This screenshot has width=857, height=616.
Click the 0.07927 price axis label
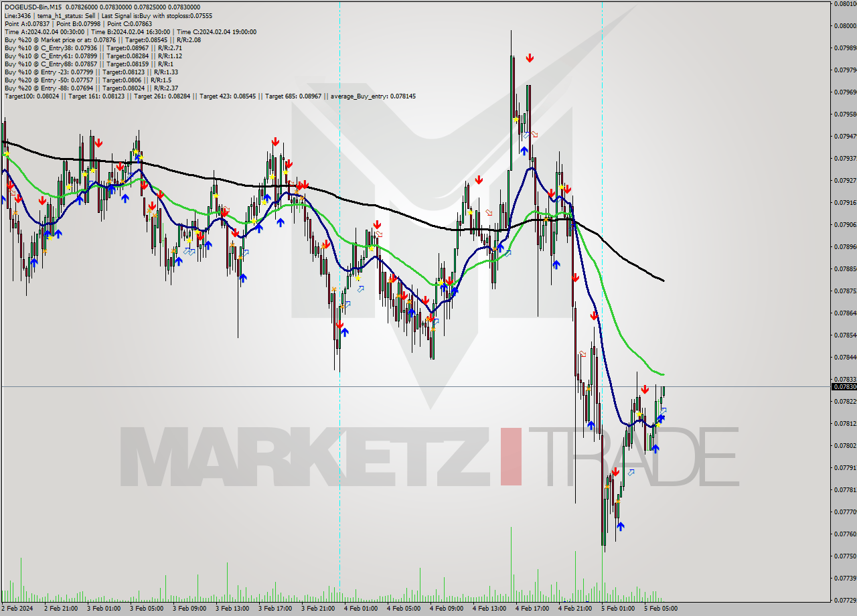[x=845, y=180]
